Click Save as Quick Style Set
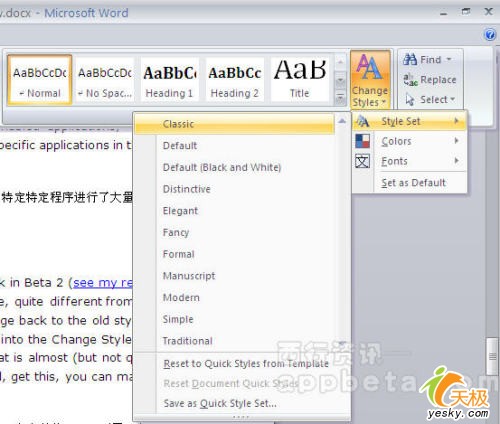This screenshot has width=500, height=424. (x=220, y=404)
